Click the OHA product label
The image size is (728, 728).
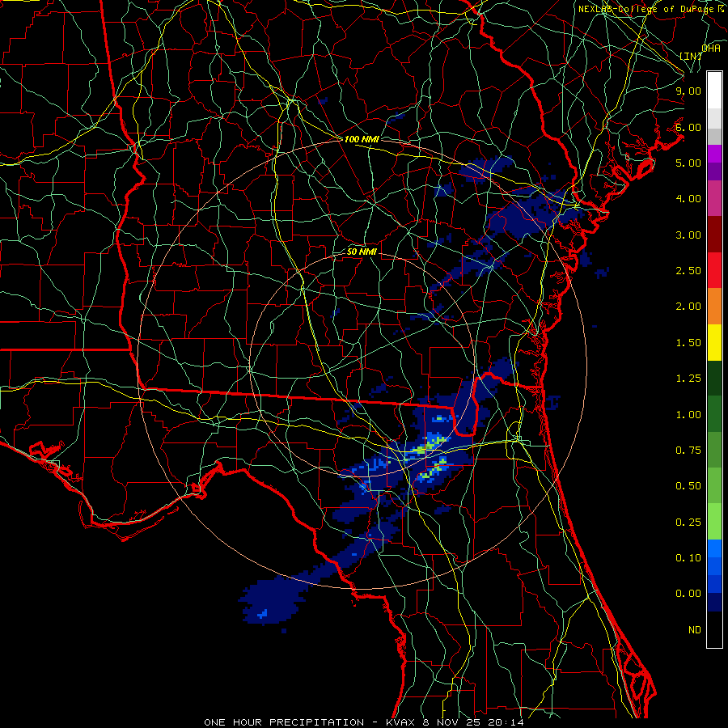711,49
